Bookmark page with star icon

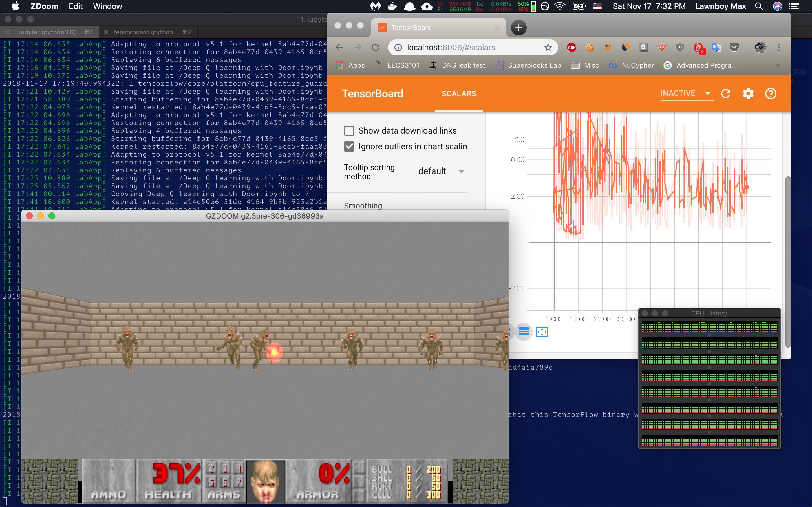point(548,48)
